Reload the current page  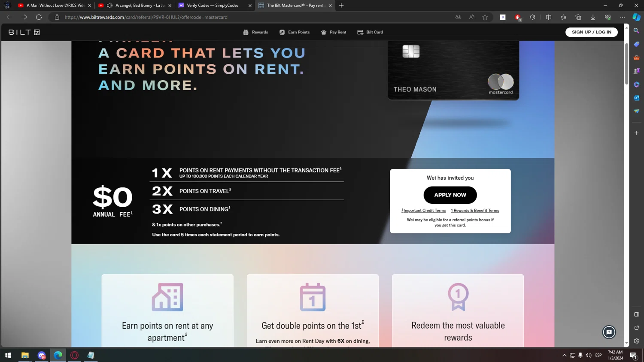click(39, 17)
